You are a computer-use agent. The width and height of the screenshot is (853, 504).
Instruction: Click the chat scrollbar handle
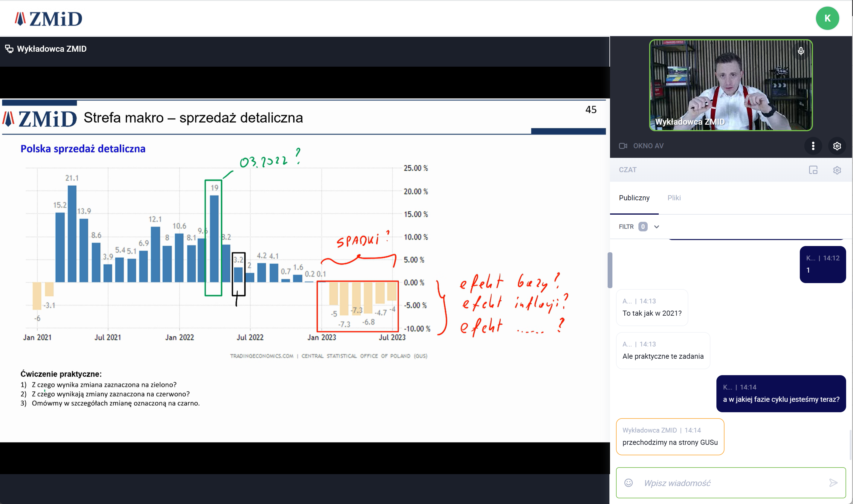coord(610,270)
